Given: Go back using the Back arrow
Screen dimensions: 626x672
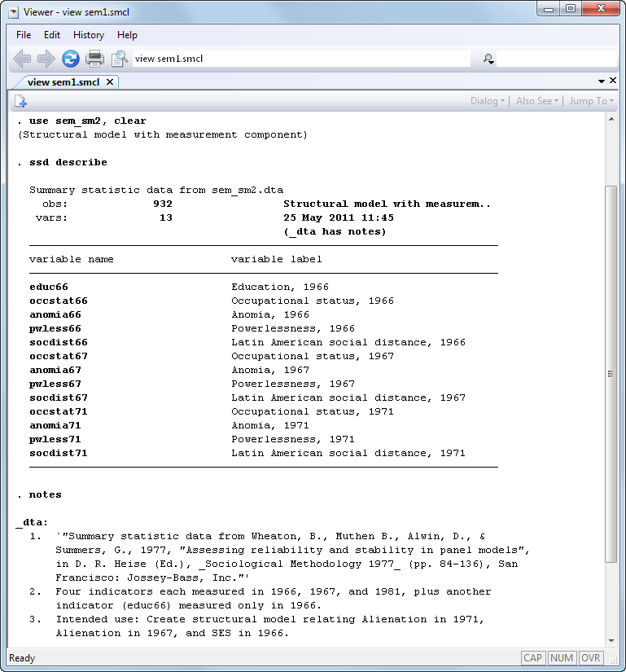Looking at the screenshot, I should click(22, 59).
